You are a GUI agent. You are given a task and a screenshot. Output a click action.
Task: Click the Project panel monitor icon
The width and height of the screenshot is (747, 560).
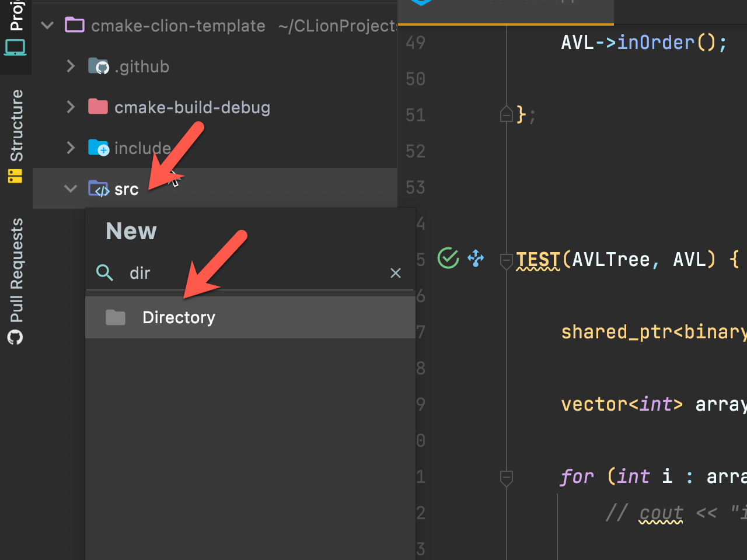click(15, 47)
